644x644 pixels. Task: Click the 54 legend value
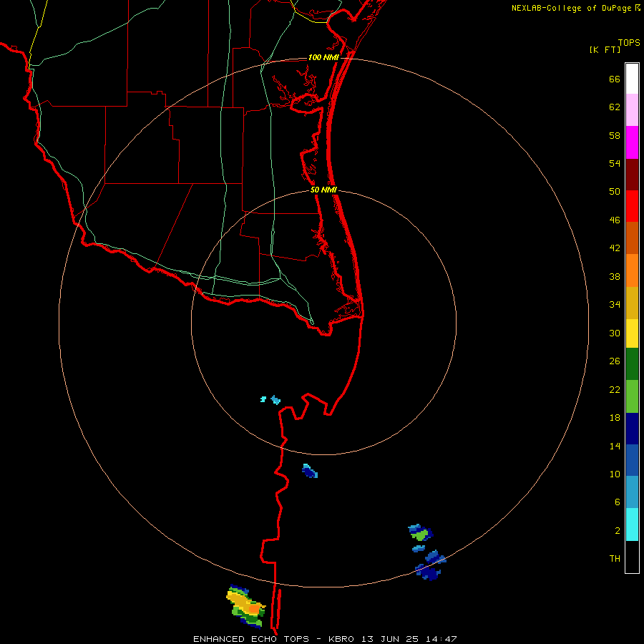click(x=615, y=163)
